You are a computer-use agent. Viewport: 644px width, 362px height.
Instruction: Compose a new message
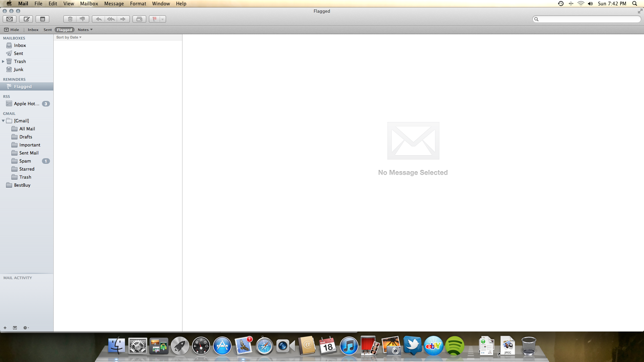coord(26,19)
